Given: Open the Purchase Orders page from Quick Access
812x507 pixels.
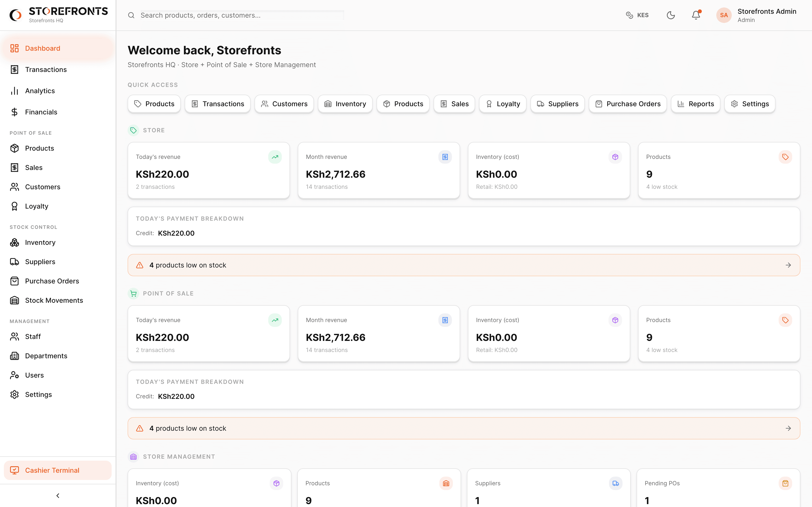Looking at the screenshot, I should 628,104.
